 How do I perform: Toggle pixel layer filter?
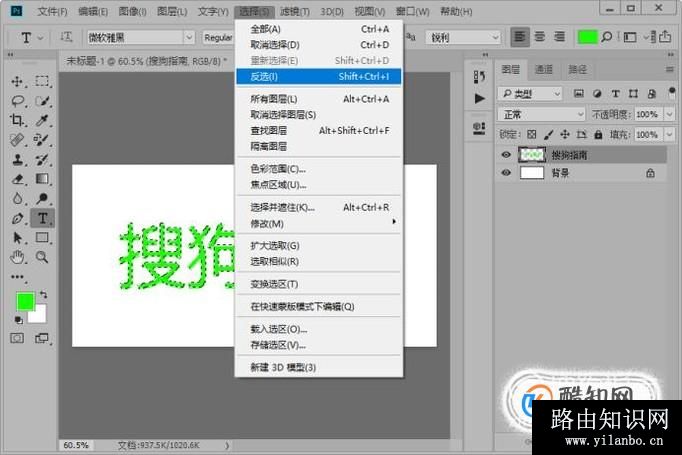point(578,93)
